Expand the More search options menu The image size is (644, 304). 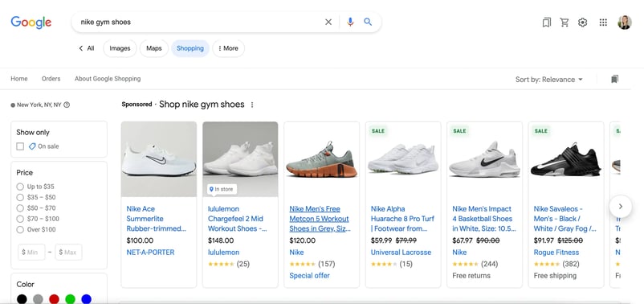coord(228,48)
